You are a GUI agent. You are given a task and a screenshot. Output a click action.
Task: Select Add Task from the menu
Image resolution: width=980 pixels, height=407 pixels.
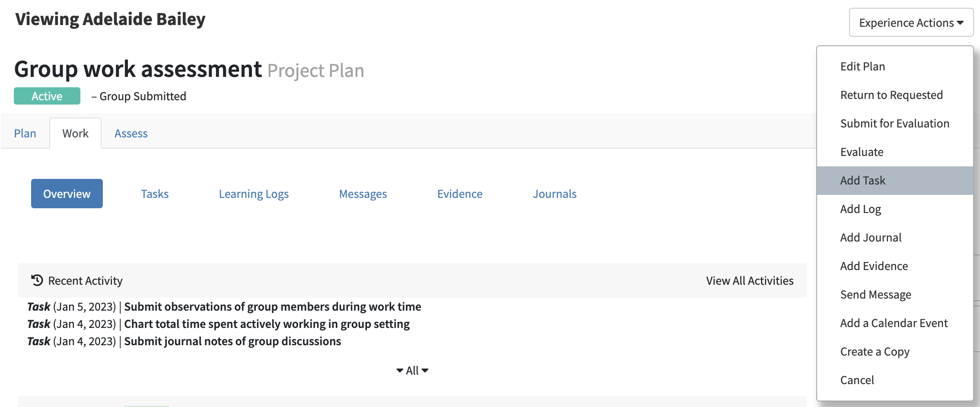(x=862, y=181)
